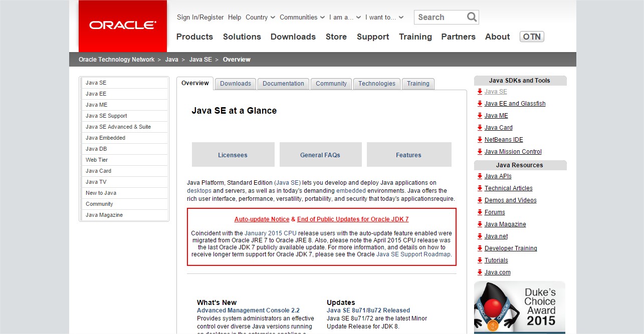The image size is (644, 334).
Task: Open the Country dropdown
Action: pyautogui.click(x=260, y=17)
